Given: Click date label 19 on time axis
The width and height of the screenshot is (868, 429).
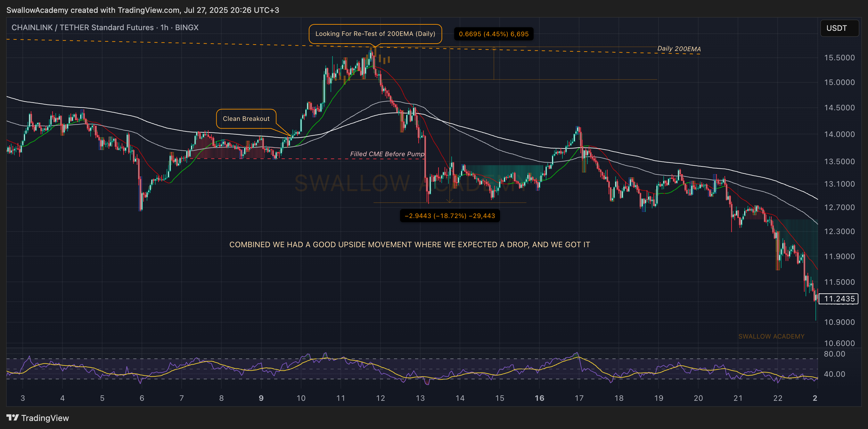Looking at the screenshot, I should pyautogui.click(x=659, y=398).
